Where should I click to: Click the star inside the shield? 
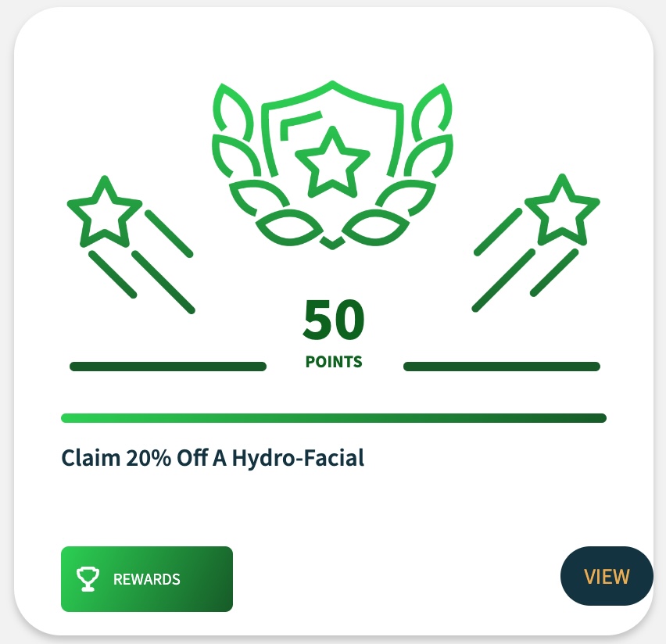[x=332, y=163]
